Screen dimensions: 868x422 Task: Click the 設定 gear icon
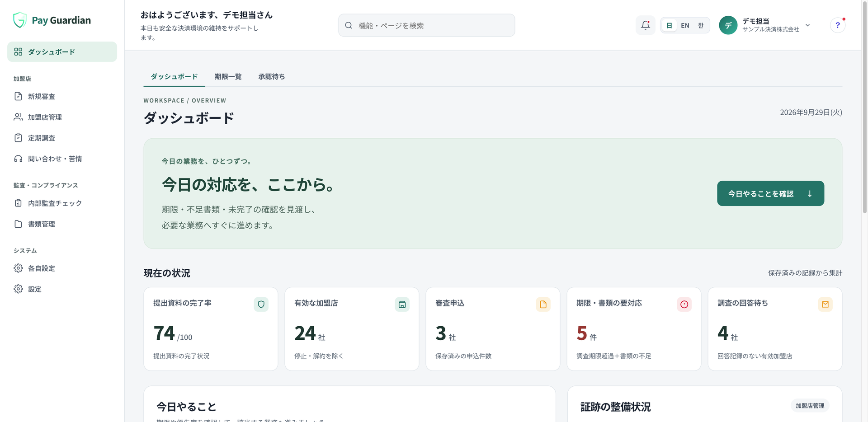point(18,289)
